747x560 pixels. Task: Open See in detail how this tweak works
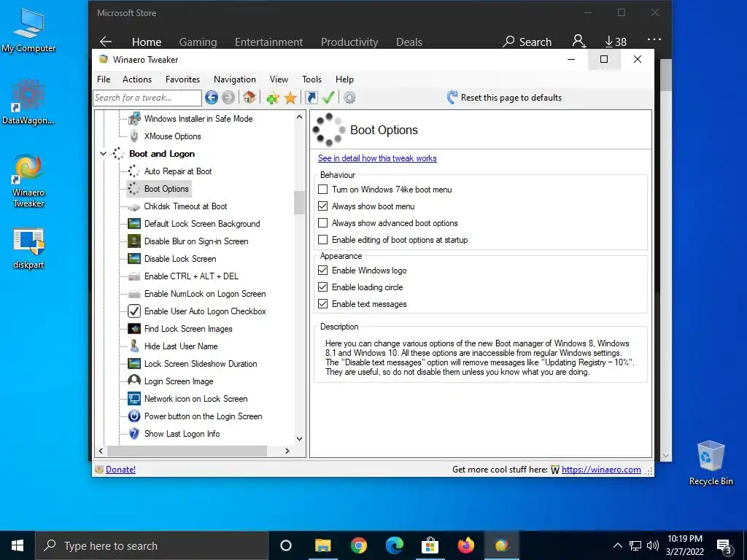[377, 158]
